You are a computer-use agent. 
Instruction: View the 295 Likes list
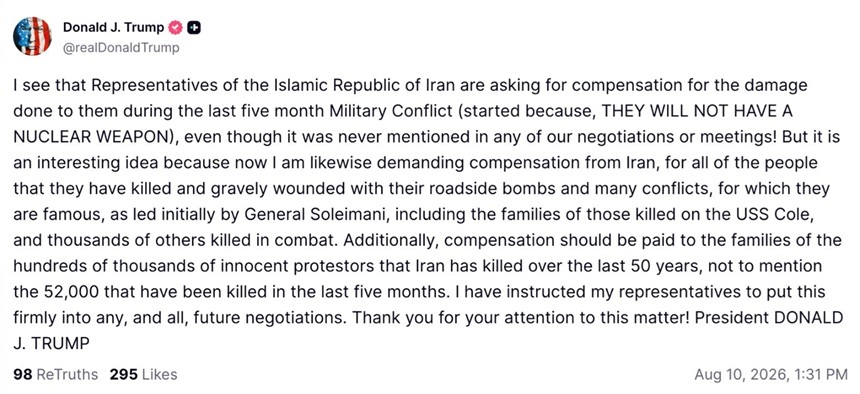[x=143, y=375]
